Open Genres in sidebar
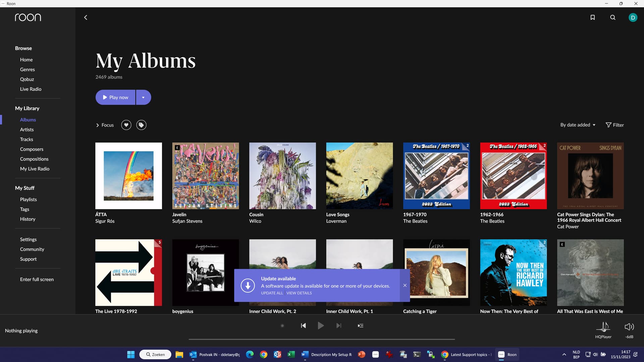This screenshot has width=644, height=362. point(28,69)
